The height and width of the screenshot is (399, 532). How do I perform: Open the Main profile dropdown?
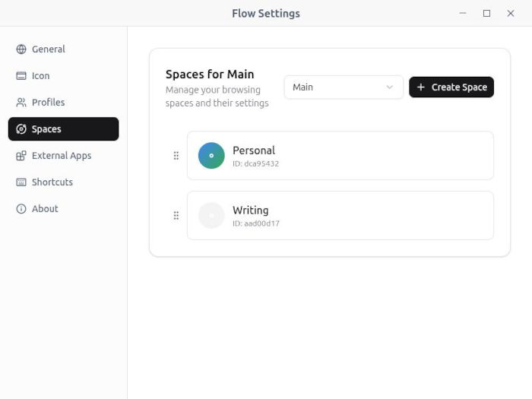(x=344, y=87)
